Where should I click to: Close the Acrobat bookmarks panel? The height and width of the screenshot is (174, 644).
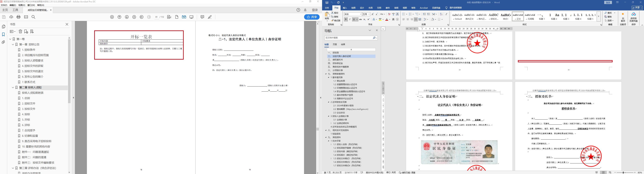point(67,24)
